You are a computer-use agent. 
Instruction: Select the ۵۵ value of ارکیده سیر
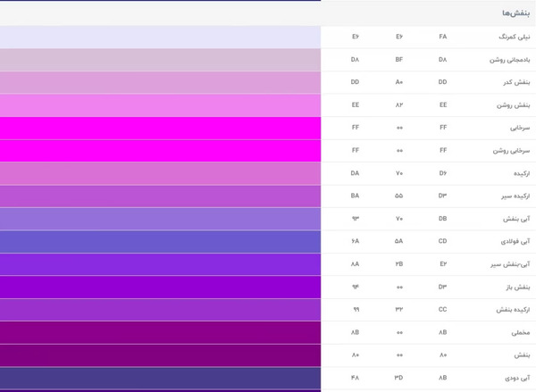tap(399, 196)
